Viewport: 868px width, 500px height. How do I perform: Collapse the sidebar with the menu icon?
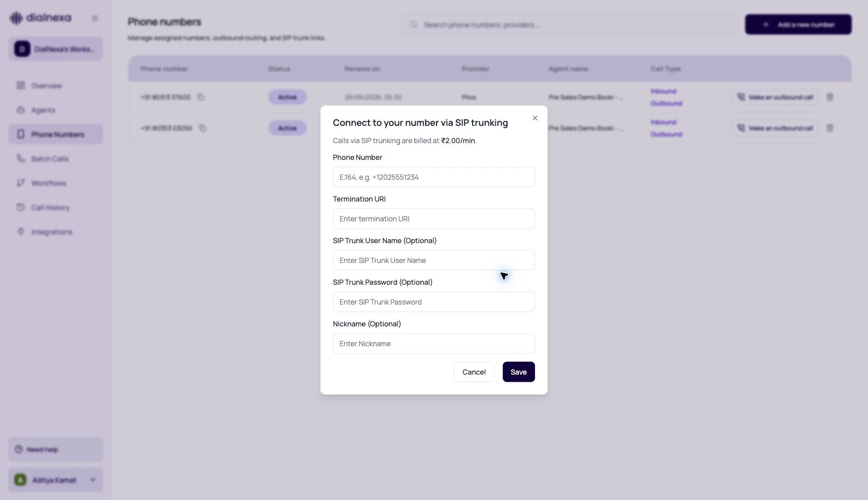tap(94, 18)
